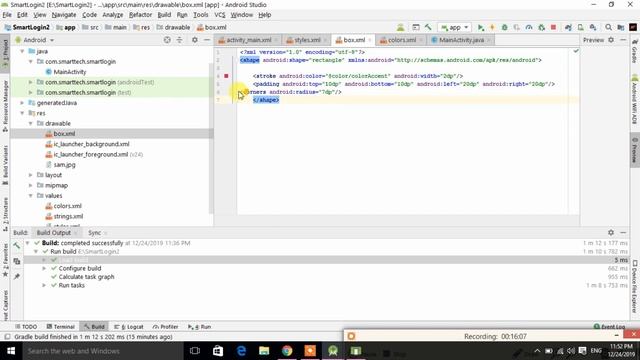Open Project panel settings gear
Viewport: 640px width, 360px height.
coord(195,40)
